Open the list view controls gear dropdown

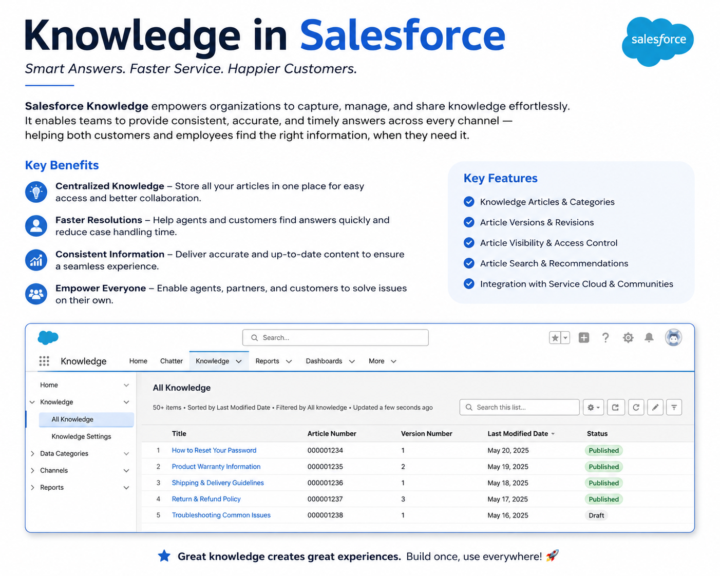pyautogui.click(x=593, y=407)
